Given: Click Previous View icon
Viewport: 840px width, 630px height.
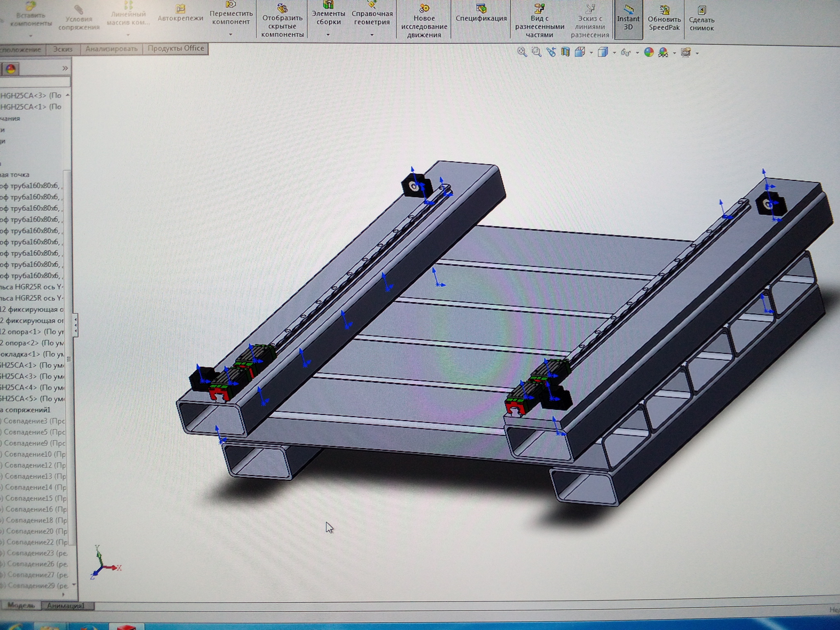Looking at the screenshot, I should click(551, 52).
